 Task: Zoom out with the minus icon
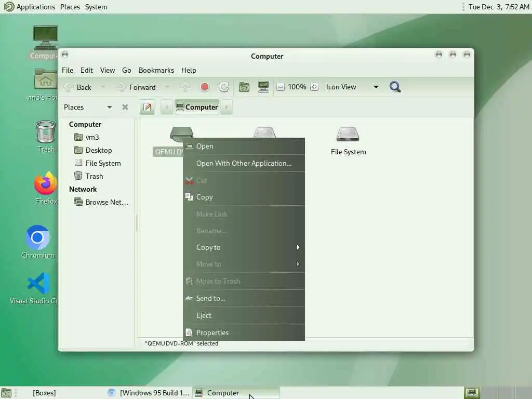coord(280,87)
